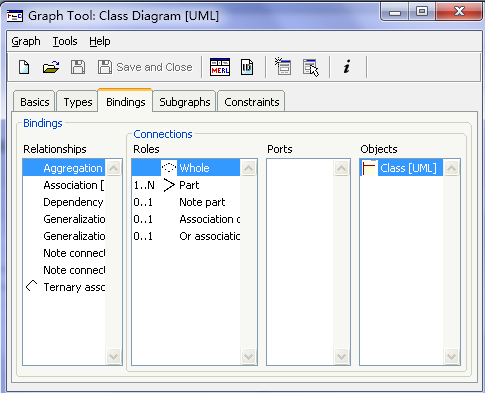
Task: Select Aggregation in Relationships list
Action: tap(64, 168)
